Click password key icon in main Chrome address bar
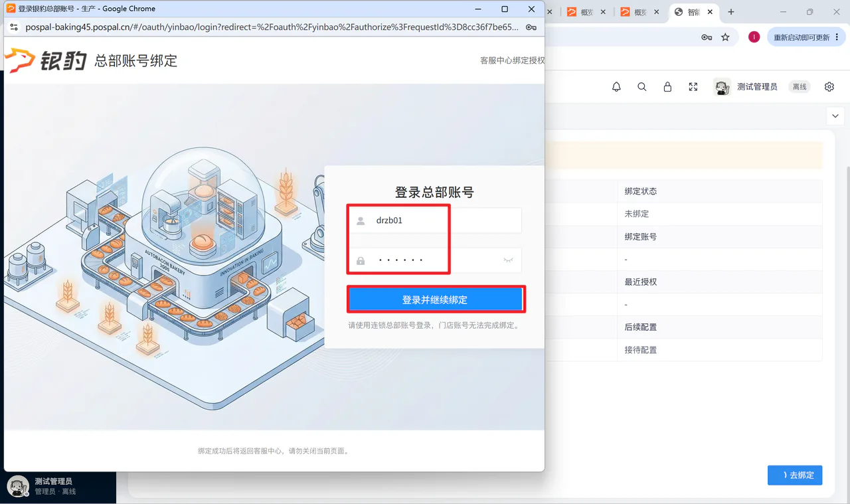850x504 pixels. click(x=707, y=37)
